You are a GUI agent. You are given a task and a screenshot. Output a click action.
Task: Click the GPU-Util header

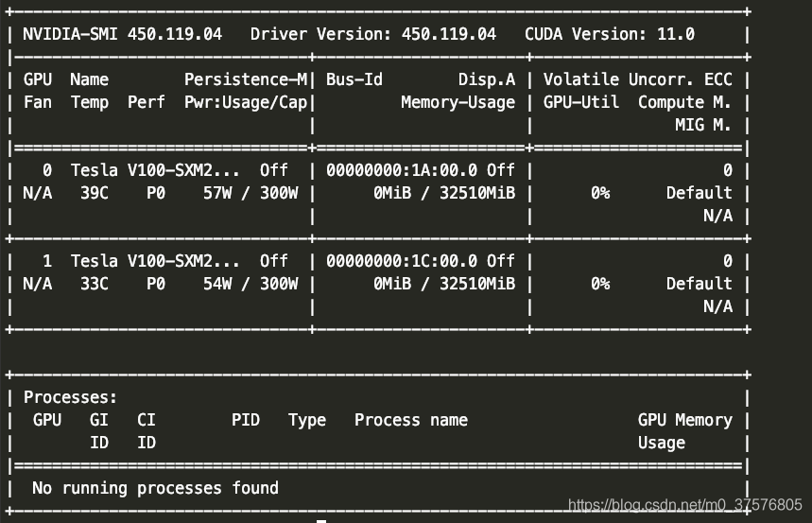point(581,102)
